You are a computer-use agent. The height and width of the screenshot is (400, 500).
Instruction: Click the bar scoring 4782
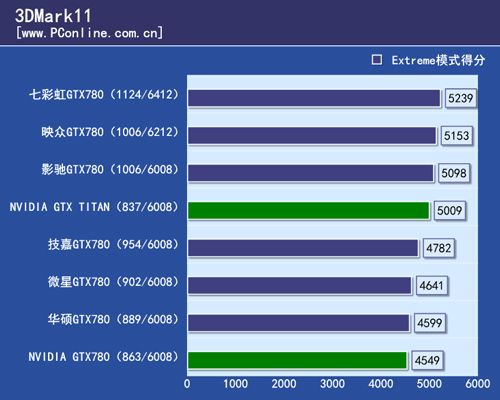[303, 248]
